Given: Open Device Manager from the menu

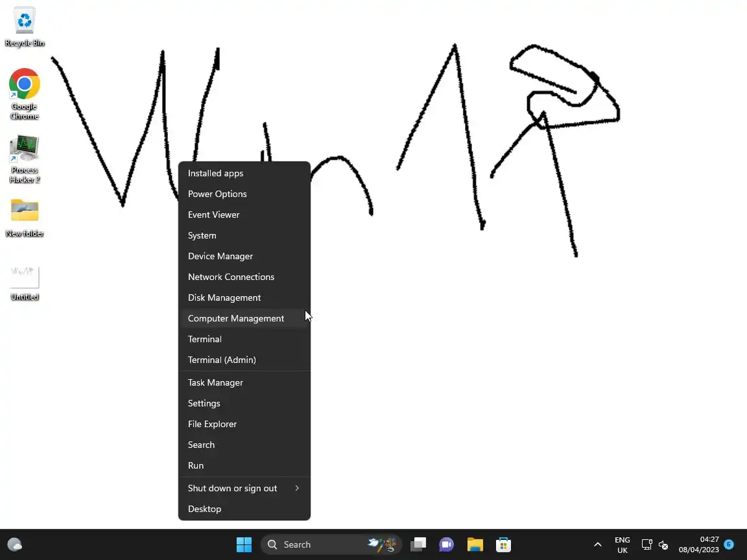Looking at the screenshot, I should [x=244, y=256].
